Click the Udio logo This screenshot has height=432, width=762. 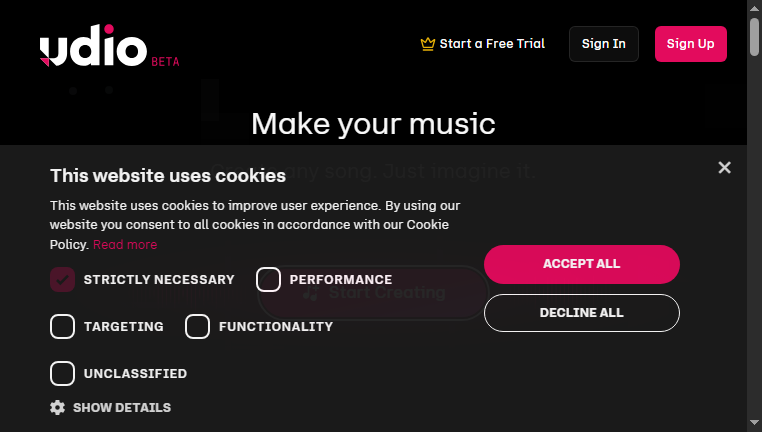point(93,45)
